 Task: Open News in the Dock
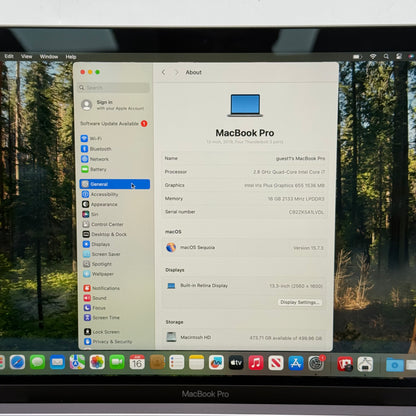point(276,363)
